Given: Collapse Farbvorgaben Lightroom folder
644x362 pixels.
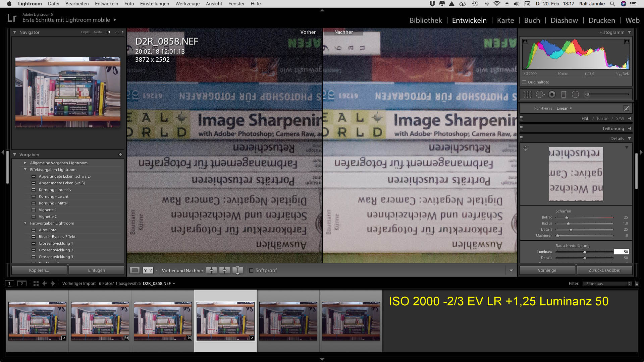Looking at the screenshot, I should point(25,223).
